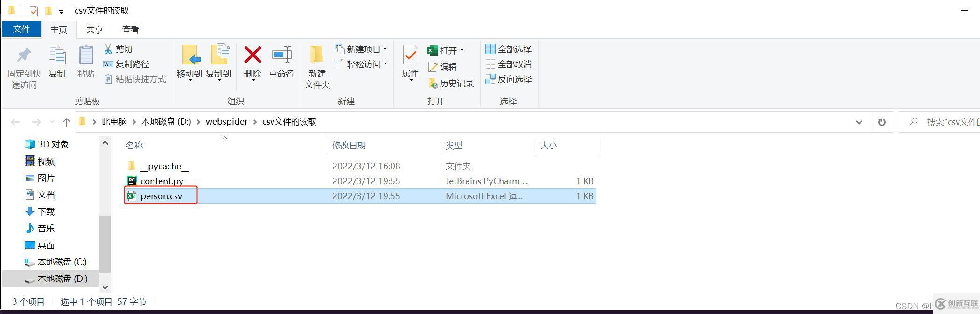Click the back navigation arrow

coord(15,122)
